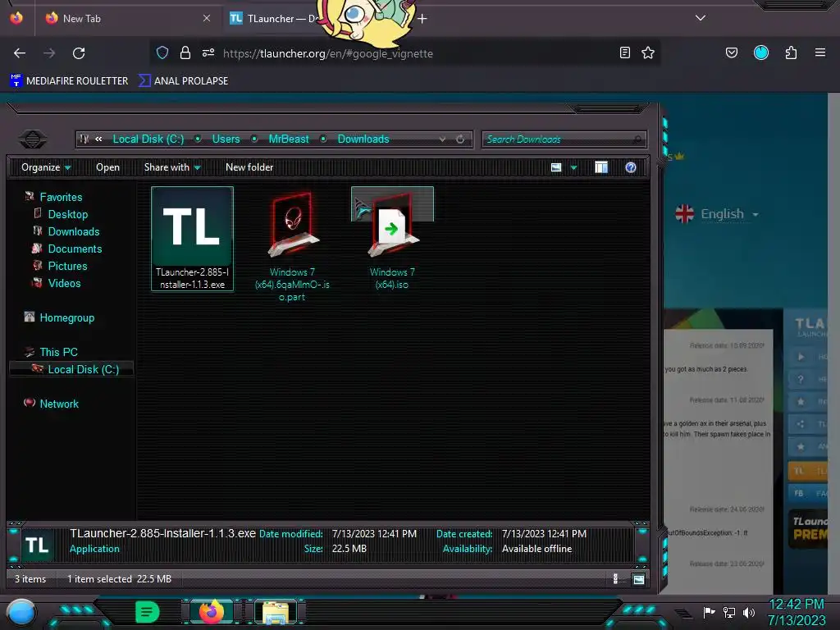Open MEDIAFIRE ROULETTER bookmark
840x630 pixels.
tap(69, 81)
